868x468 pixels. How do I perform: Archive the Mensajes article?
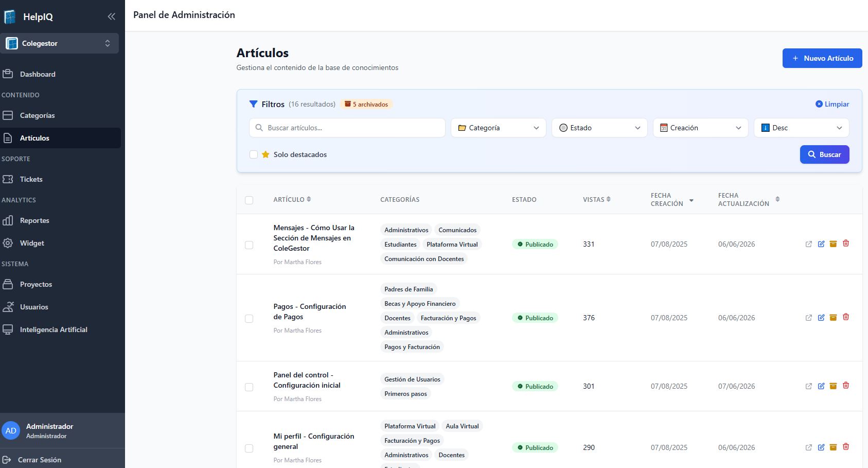click(x=833, y=244)
